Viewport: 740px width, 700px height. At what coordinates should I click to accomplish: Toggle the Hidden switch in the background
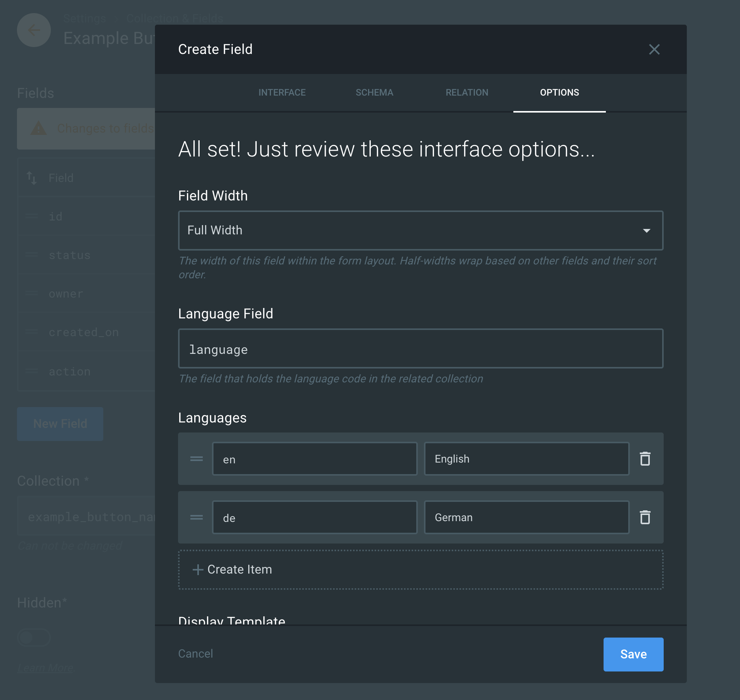click(34, 638)
